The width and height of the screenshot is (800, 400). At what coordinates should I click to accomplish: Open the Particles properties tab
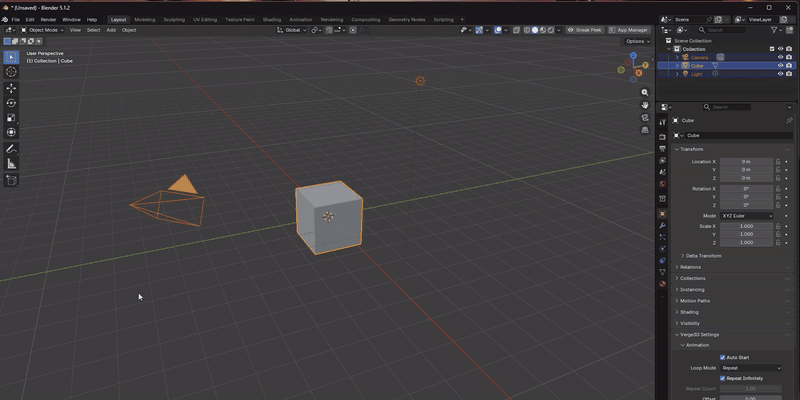(662, 237)
